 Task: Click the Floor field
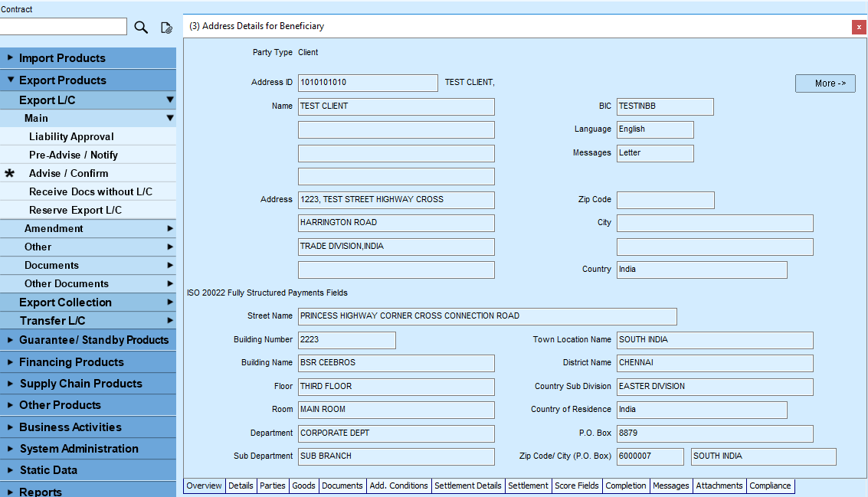pyautogui.click(x=396, y=387)
